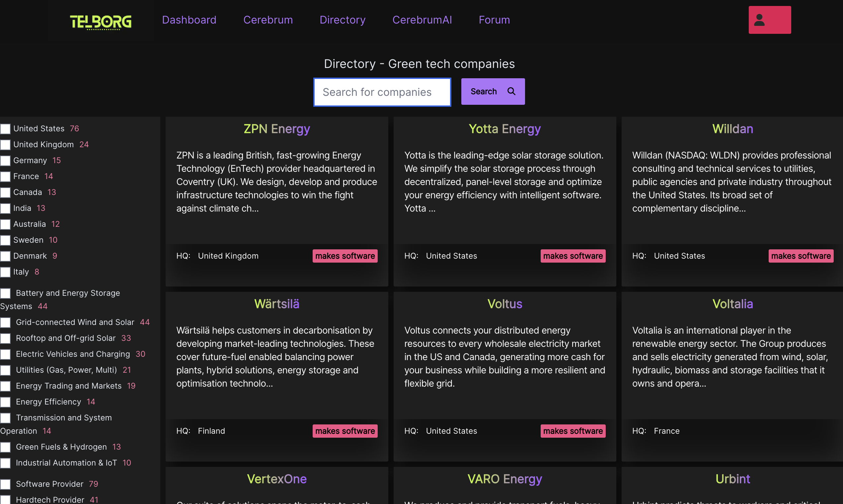This screenshot has height=504, width=843.
Task: Click makes software tag on Willdan
Action: point(801,256)
